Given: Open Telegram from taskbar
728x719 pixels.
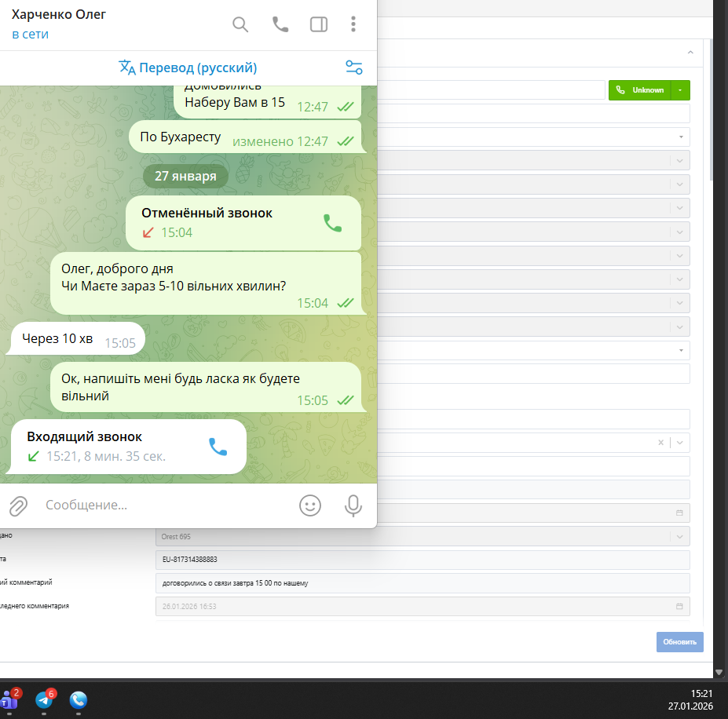Looking at the screenshot, I should [x=45, y=700].
